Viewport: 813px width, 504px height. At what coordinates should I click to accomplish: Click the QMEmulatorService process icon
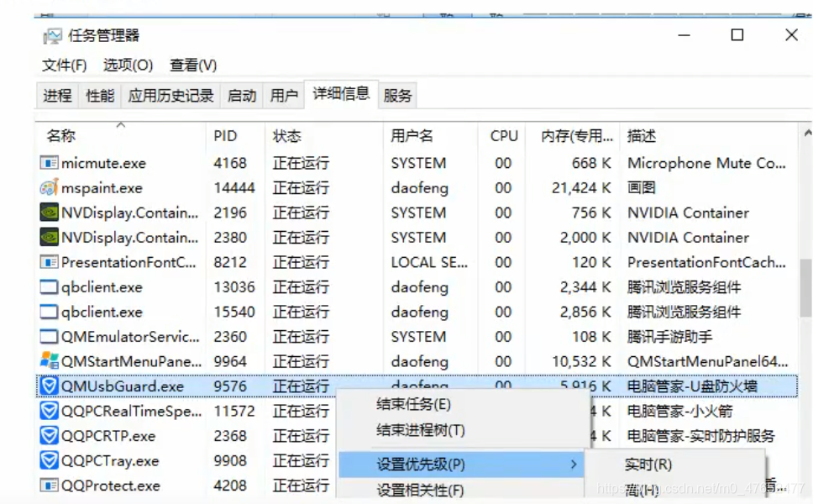coord(49,337)
